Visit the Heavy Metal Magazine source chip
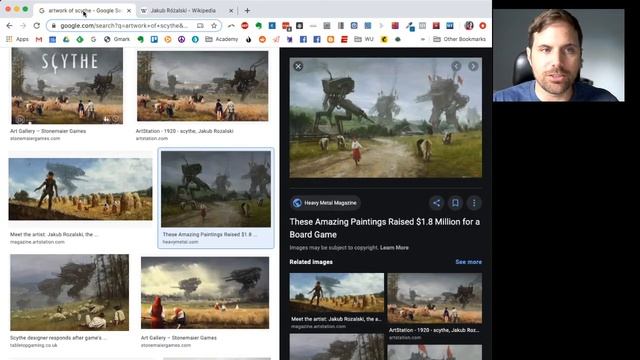The height and width of the screenshot is (360, 640). (x=325, y=203)
